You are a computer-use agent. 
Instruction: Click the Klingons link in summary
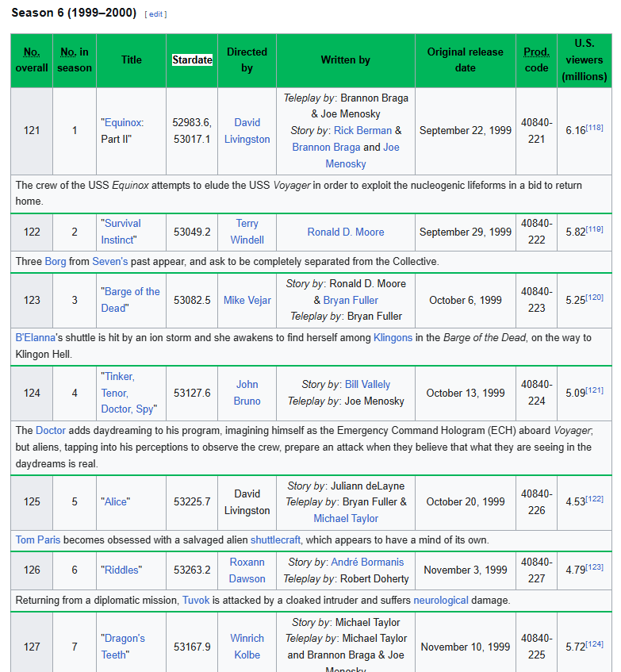point(393,338)
